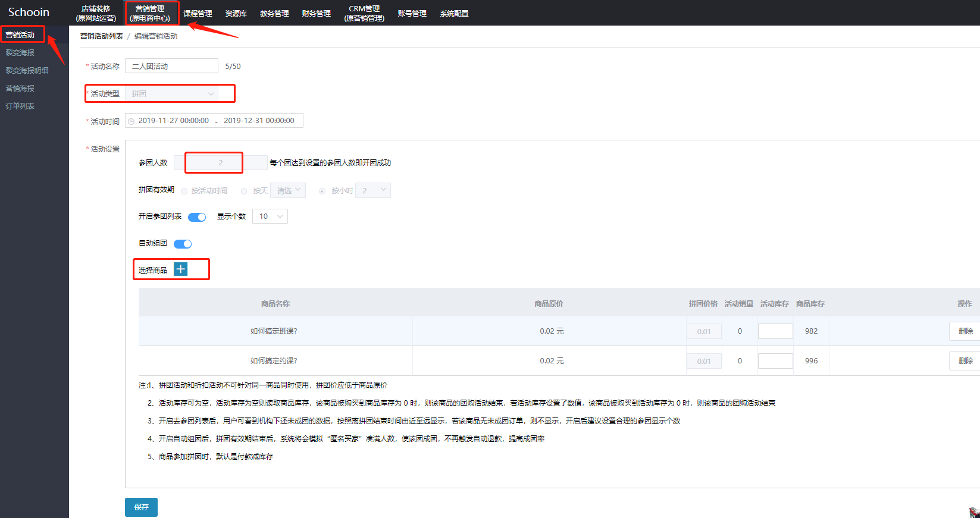This screenshot has width=980, height=518.
Task: Select 裂变海报 in sidebar
Action: click(20, 53)
